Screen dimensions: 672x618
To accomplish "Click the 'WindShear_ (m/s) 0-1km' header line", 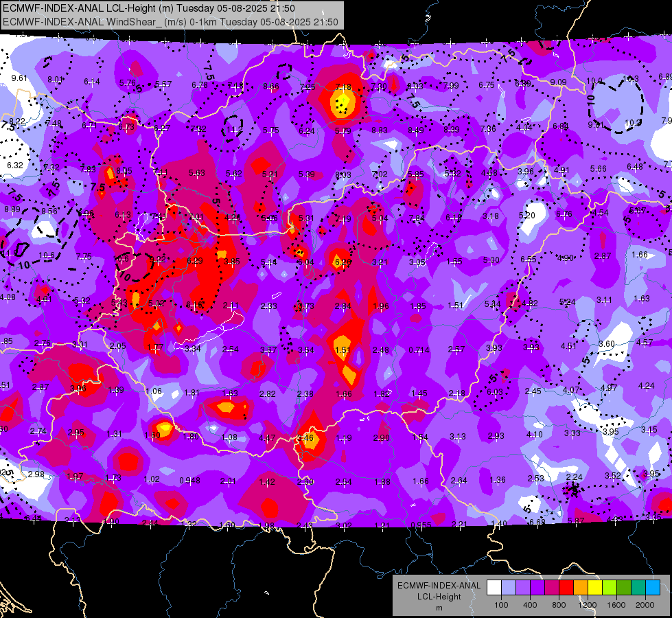I will (170, 22).
